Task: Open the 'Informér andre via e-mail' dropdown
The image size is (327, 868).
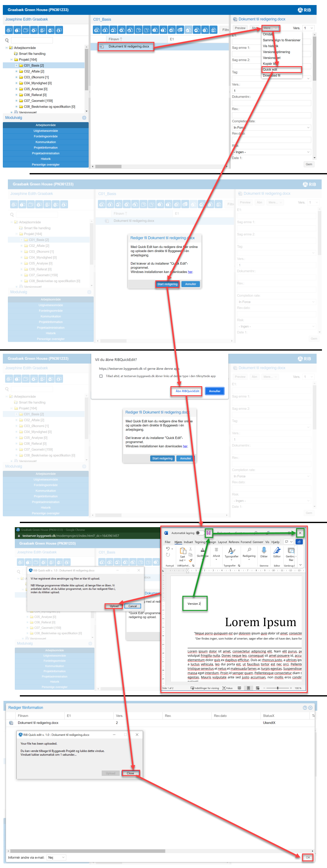Action: 56,857
